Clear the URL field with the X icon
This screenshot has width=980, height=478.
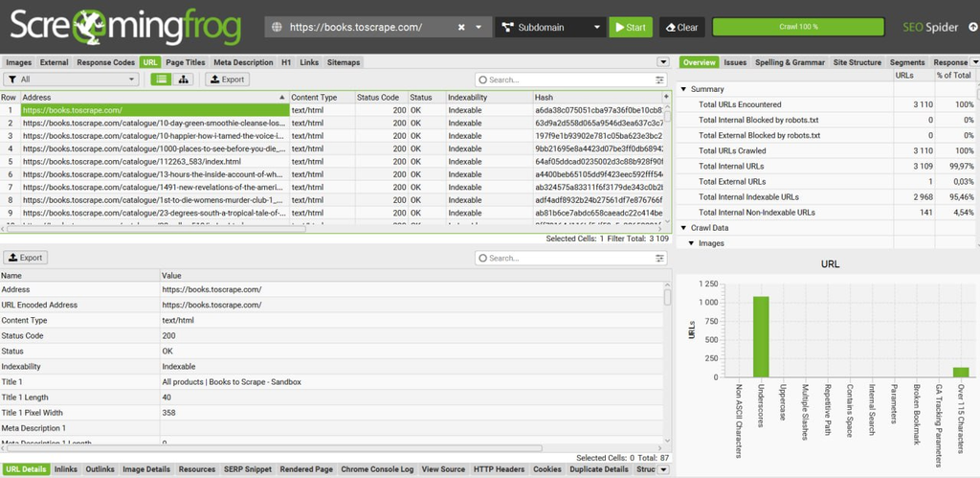coord(461,28)
